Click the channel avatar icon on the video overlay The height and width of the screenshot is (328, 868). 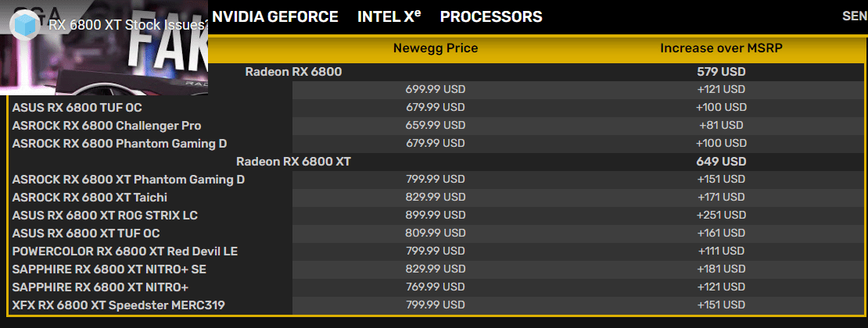tap(24, 25)
